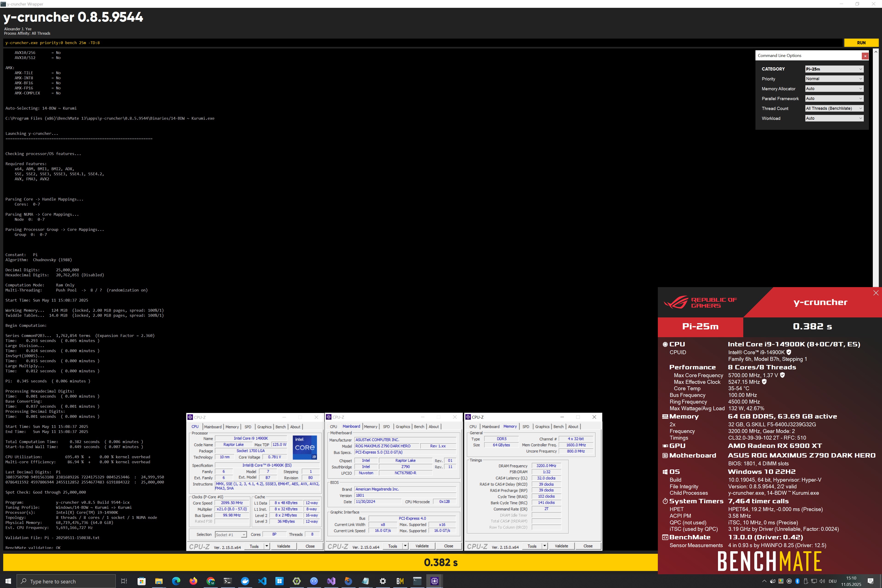This screenshot has width=882, height=588.
Task: Click the PowerToys colour tray icon
Action: [x=781, y=581]
